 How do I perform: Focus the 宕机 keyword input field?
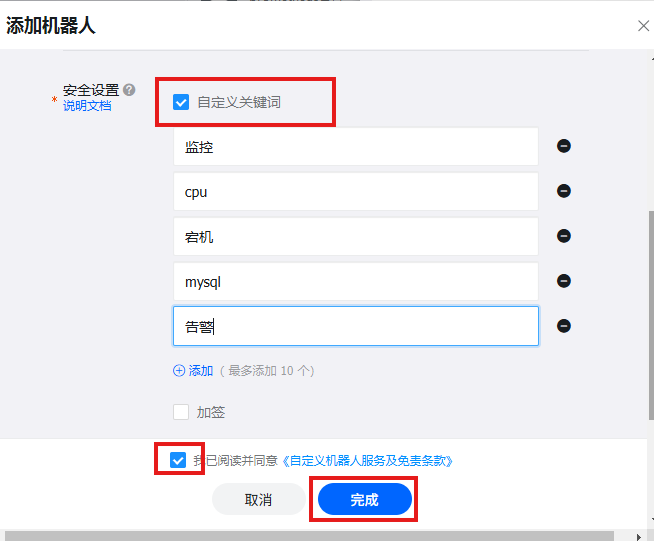[x=355, y=236]
